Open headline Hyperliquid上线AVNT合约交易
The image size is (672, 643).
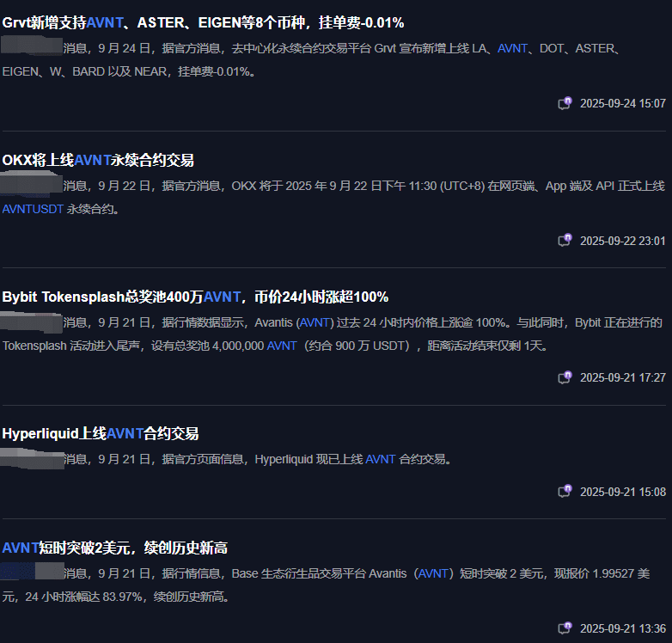point(101,434)
